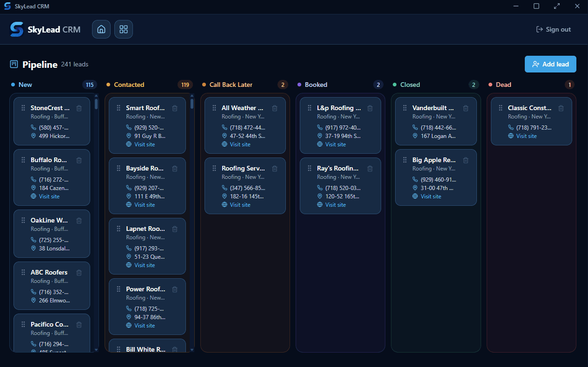Click the Bill White R... card title
This screenshot has height=367, width=588.
145,349
